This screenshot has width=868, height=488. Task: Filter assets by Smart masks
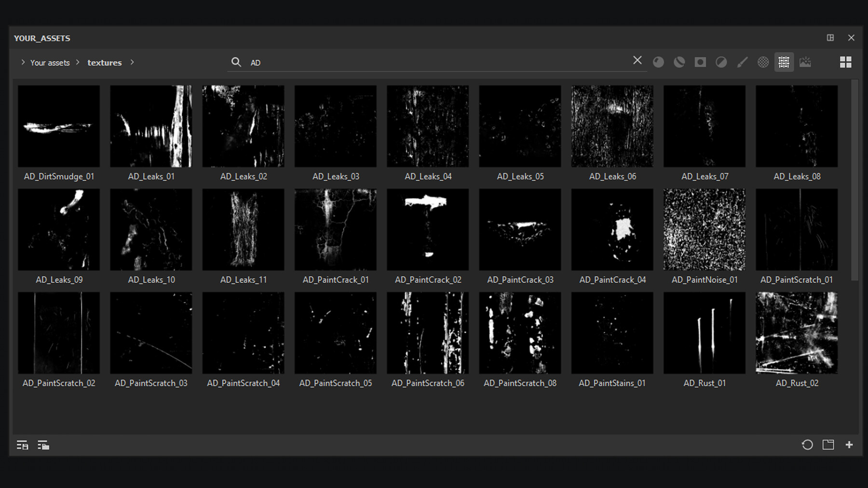pos(700,62)
